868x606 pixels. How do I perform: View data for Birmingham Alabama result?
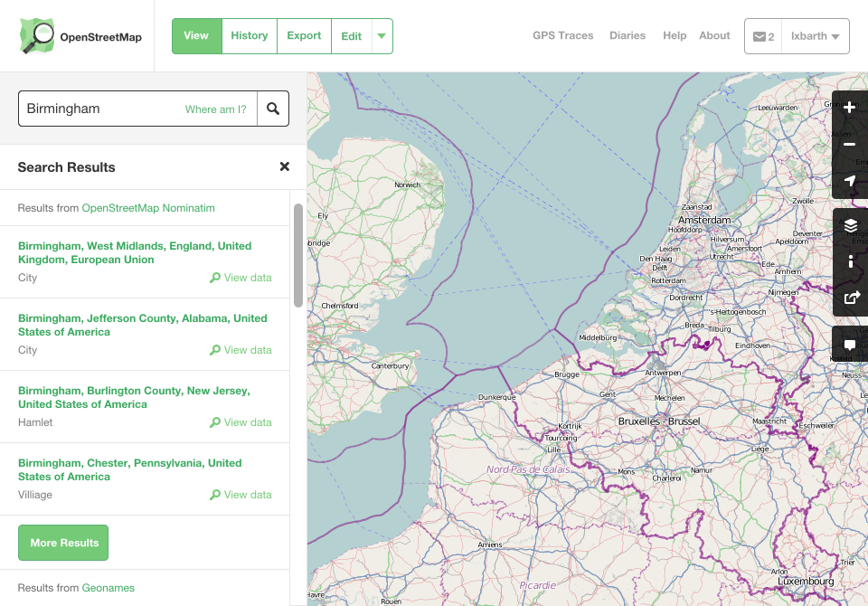coord(241,350)
